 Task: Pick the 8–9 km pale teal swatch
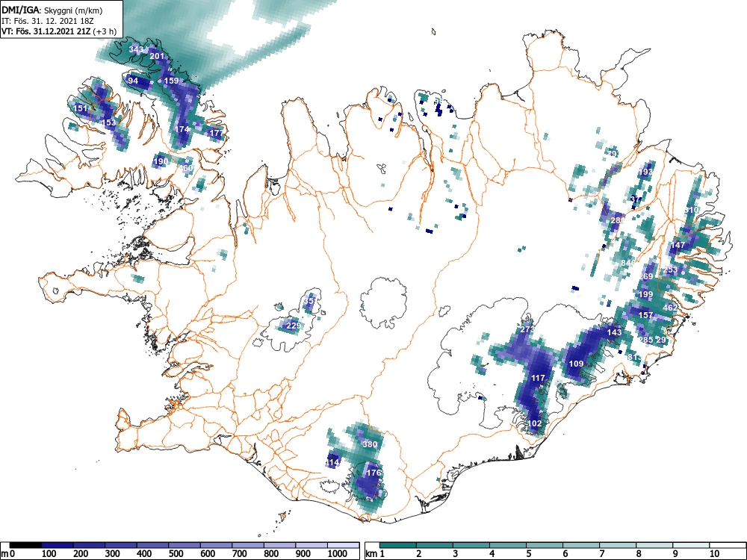coord(654,545)
